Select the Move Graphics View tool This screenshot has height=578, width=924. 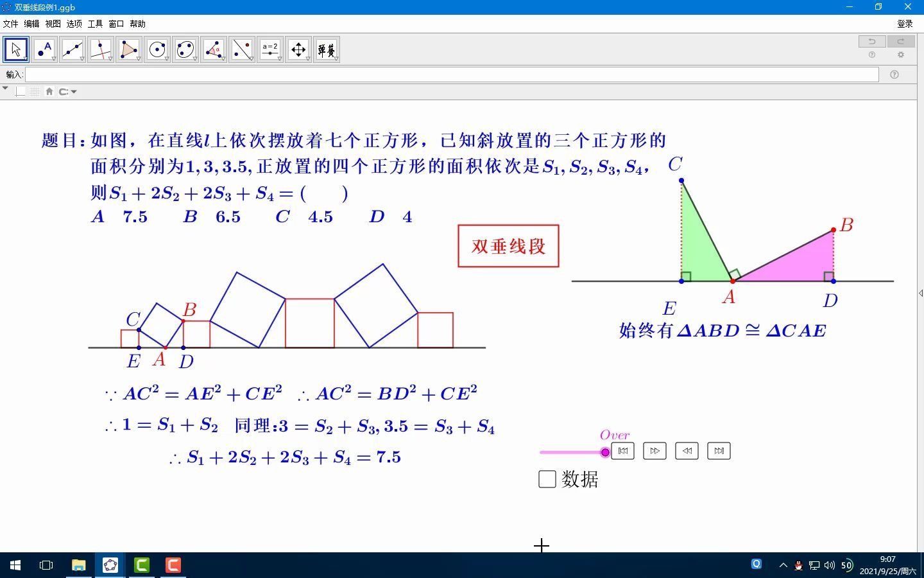298,49
